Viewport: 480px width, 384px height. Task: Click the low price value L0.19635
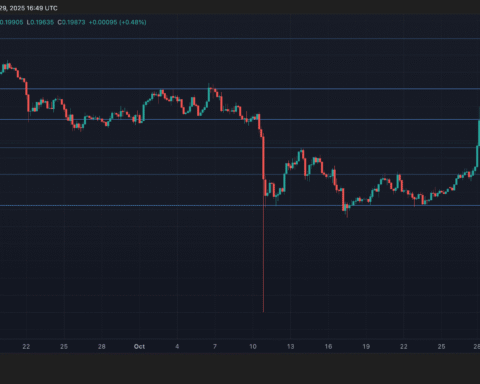coord(40,22)
